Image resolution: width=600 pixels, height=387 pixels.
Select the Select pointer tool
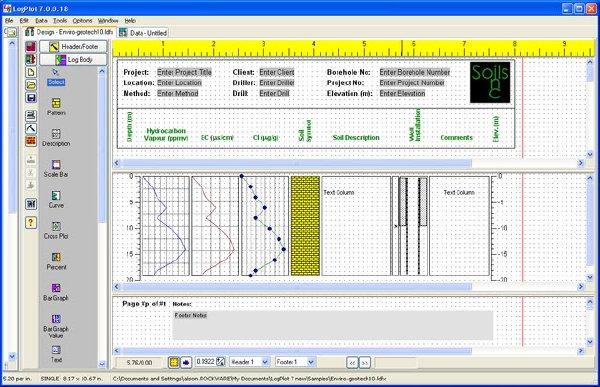[x=56, y=77]
